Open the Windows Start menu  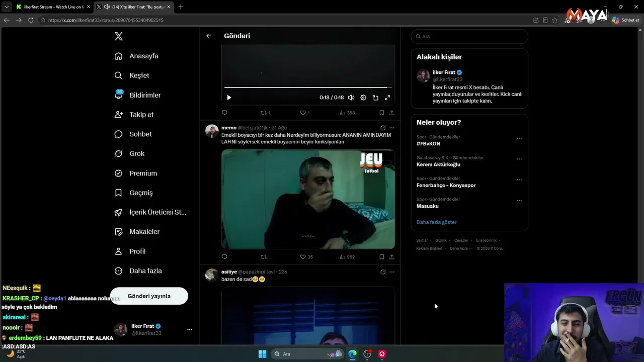pyautogui.click(x=262, y=354)
